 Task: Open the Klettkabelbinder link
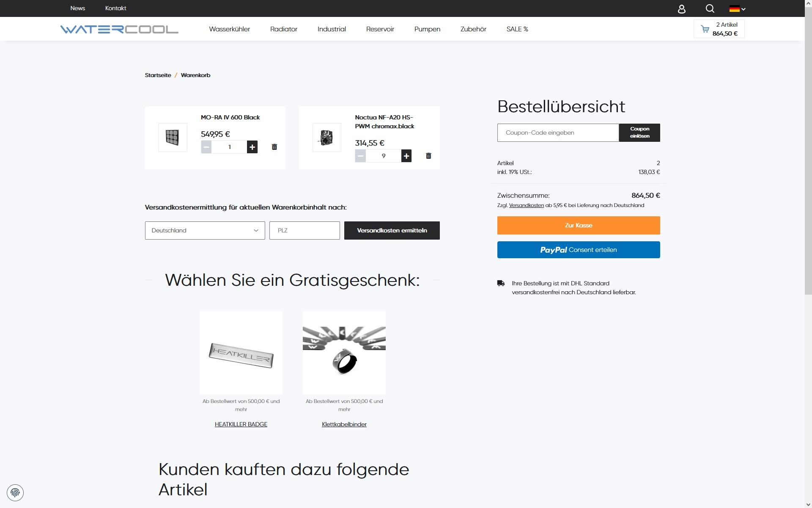pos(344,424)
